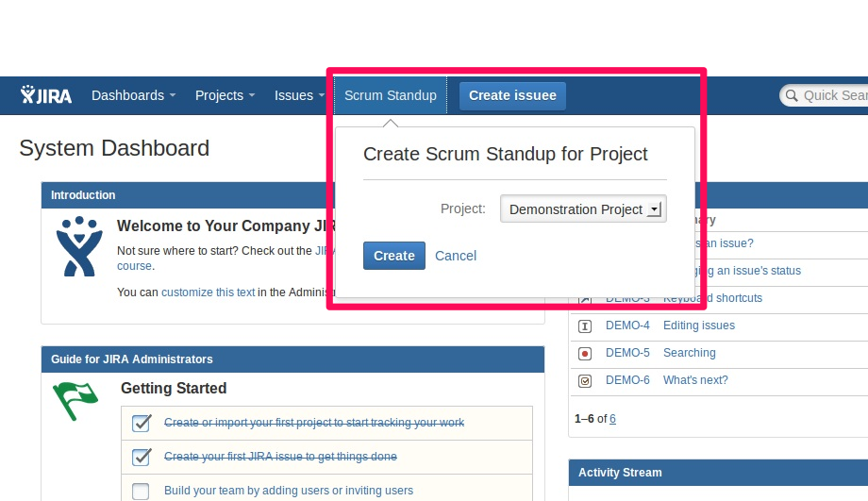Open the 'course.' link in Introduction

click(136, 266)
